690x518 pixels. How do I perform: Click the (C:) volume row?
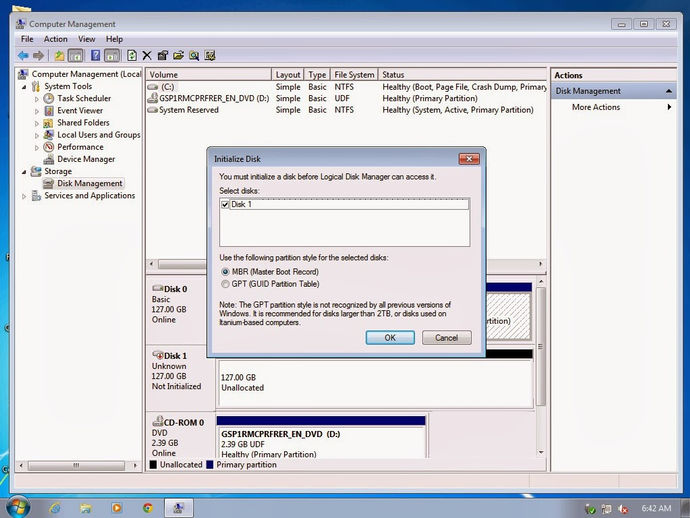(x=347, y=87)
